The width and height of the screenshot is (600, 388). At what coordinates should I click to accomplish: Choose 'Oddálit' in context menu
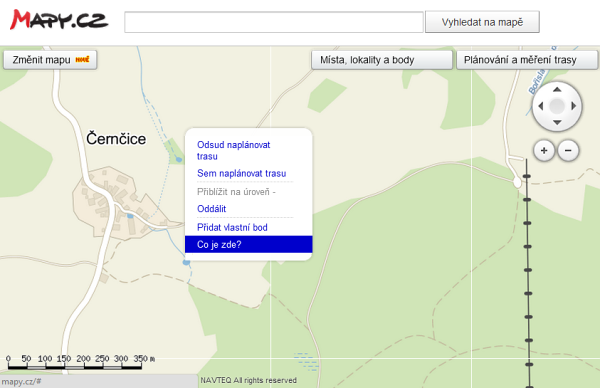click(x=212, y=209)
